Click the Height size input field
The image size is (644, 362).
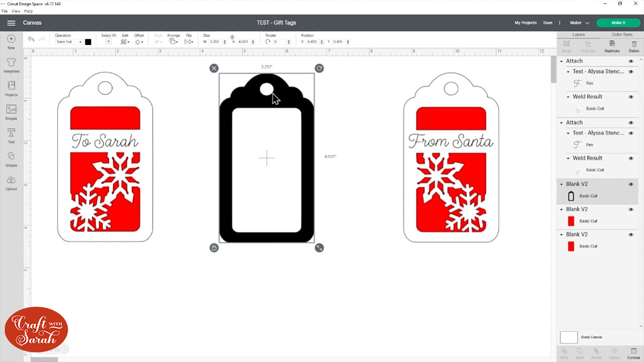(x=245, y=42)
